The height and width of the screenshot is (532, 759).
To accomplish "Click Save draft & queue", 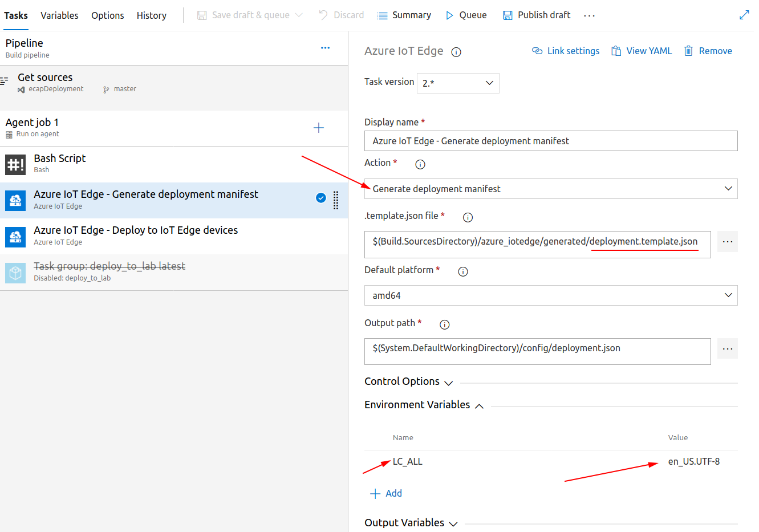I will 243,15.
